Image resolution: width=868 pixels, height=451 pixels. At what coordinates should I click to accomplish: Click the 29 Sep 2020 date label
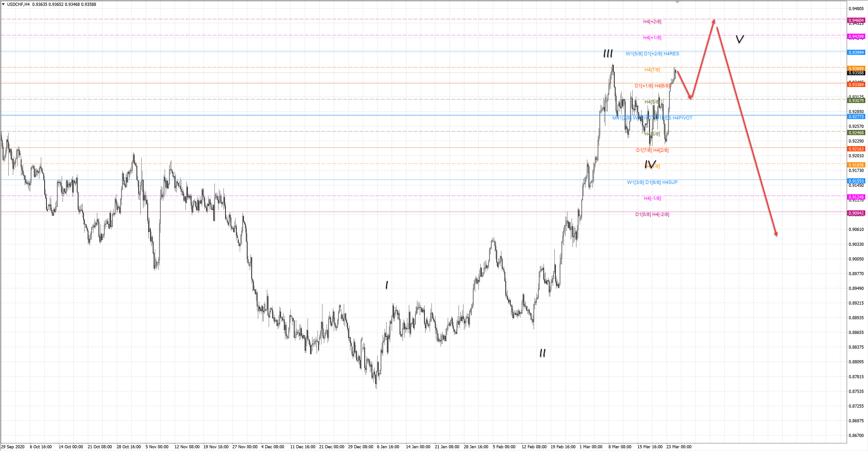pyautogui.click(x=13, y=447)
